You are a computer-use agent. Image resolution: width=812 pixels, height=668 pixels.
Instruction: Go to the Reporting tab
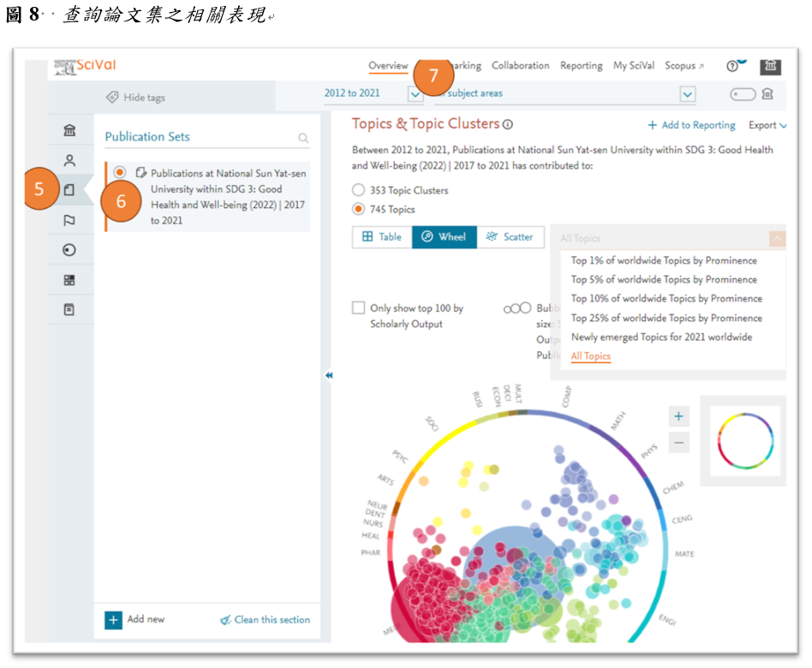click(581, 66)
